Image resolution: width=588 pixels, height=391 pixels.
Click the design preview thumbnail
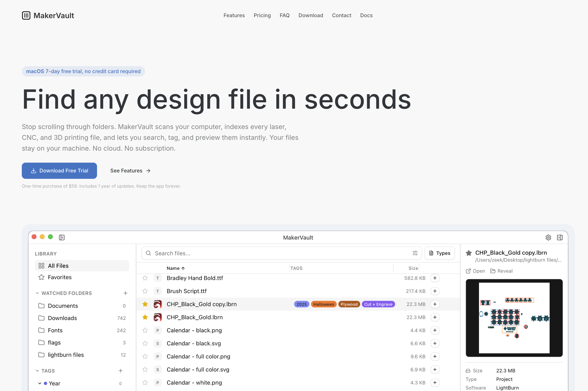[514, 318]
